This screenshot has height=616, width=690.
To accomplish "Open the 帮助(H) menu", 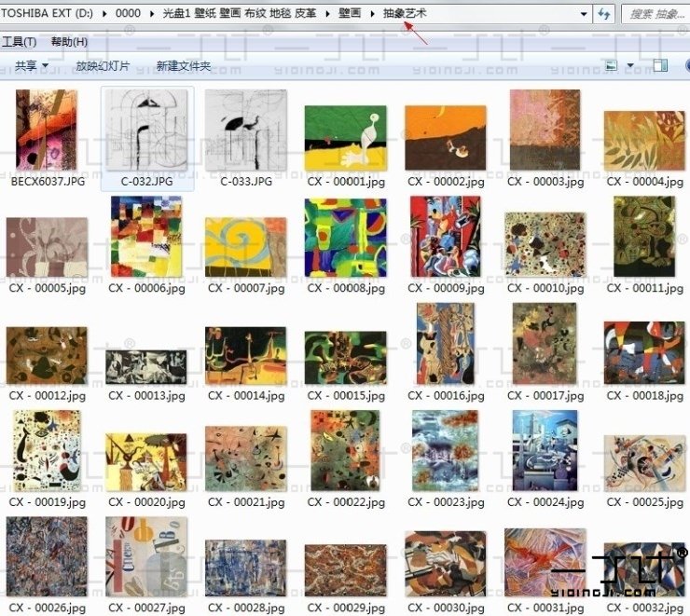I will coord(69,42).
